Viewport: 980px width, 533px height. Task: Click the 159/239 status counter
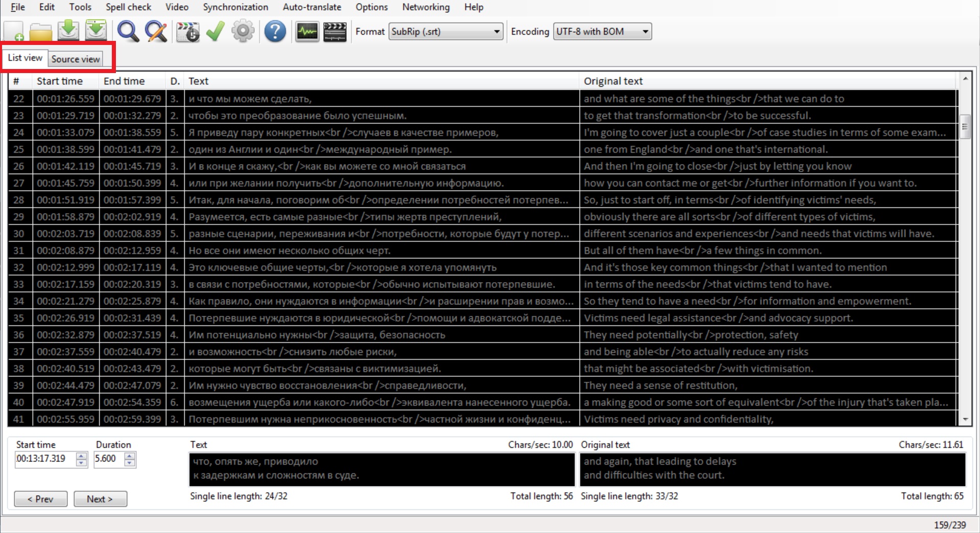tap(949, 525)
